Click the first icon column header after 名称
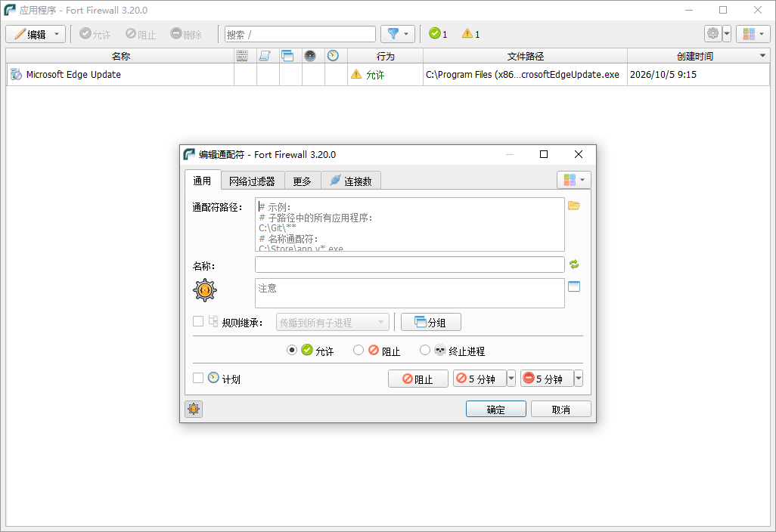 click(x=242, y=56)
